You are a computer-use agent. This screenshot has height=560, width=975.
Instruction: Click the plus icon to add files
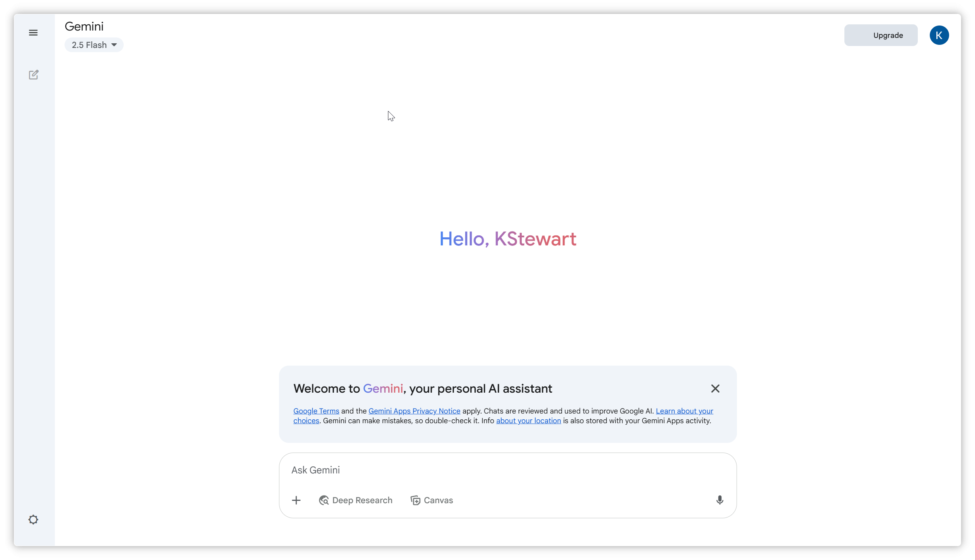click(296, 500)
